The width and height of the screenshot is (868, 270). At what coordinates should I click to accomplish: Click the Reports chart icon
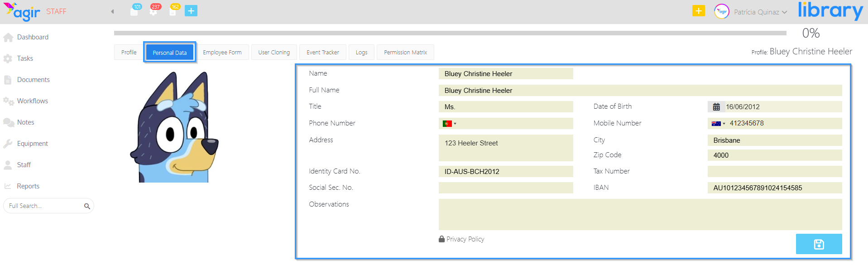(x=8, y=186)
